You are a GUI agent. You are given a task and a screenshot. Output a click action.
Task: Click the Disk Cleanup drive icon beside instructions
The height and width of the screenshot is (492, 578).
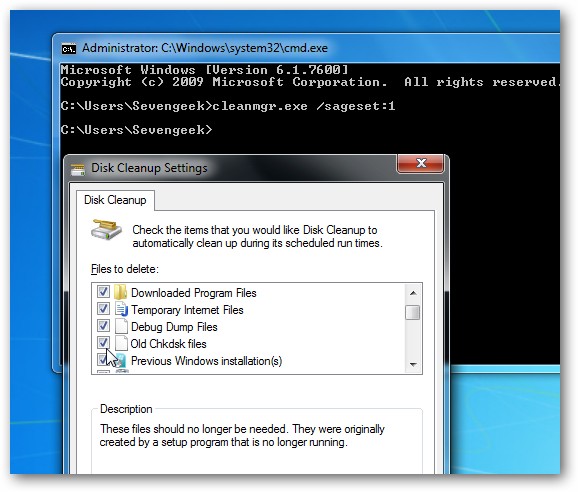pos(106,230)
